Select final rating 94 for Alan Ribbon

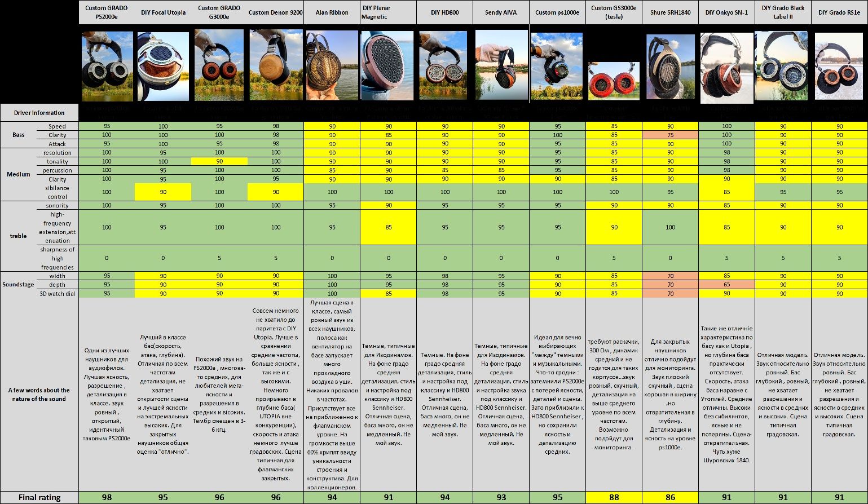(x=332, y=497)
